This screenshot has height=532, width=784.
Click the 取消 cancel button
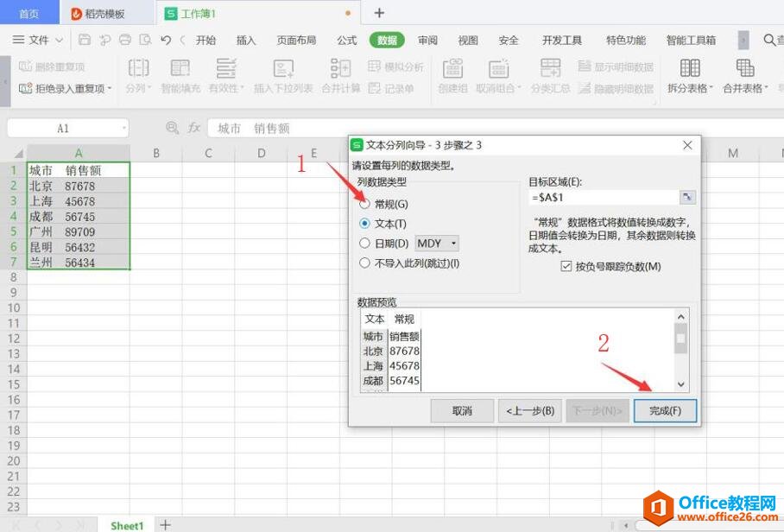[x=462, y=410]
